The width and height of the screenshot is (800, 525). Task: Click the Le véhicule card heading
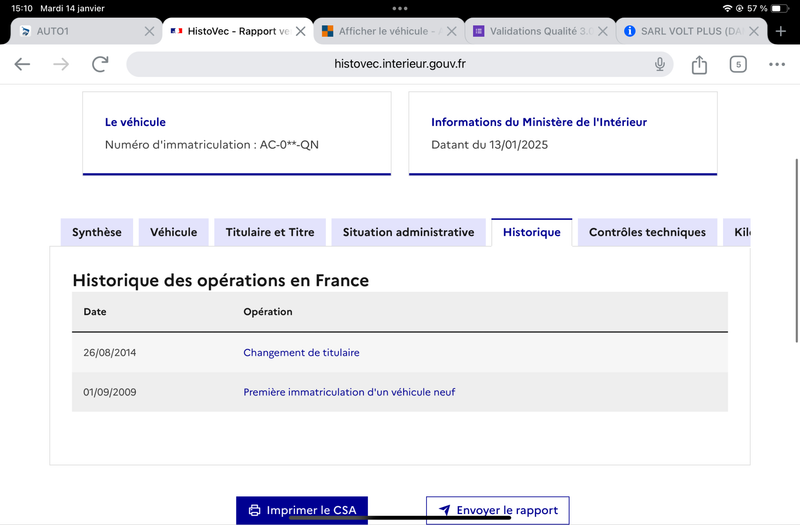point(135,122)
